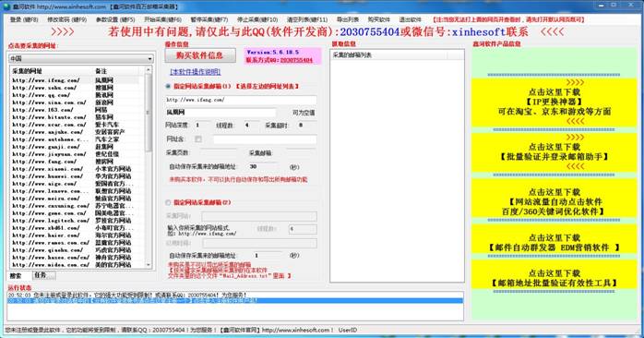This screenshot has height=338, width=644.
Task: Click the website list's down scroll arrow
Action: 149,265
